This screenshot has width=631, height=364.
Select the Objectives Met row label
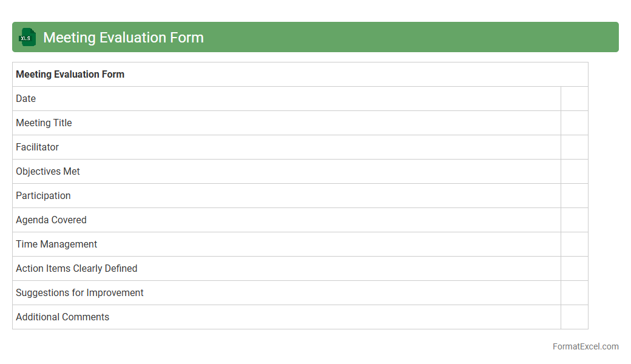48,172
